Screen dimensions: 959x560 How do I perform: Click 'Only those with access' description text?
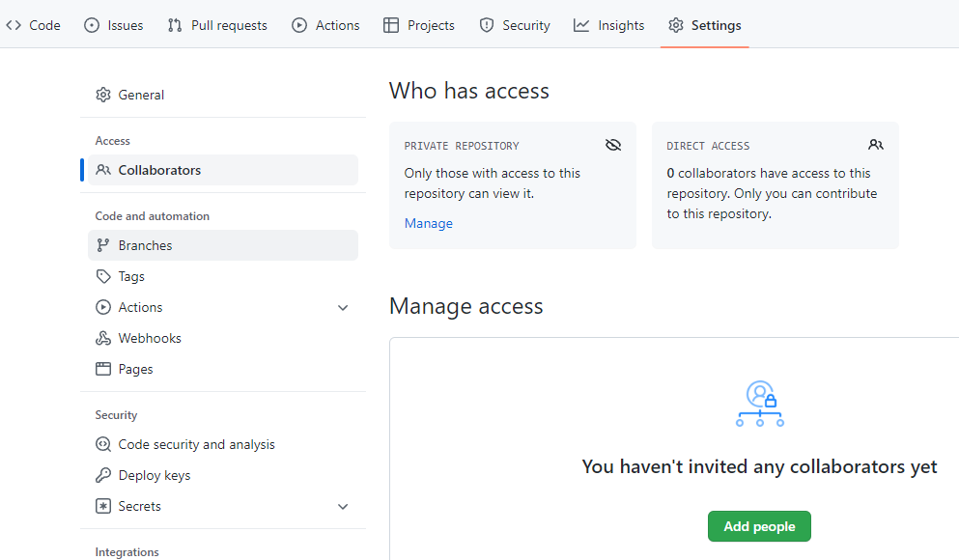pyautogui.click(x=493, y=183)
